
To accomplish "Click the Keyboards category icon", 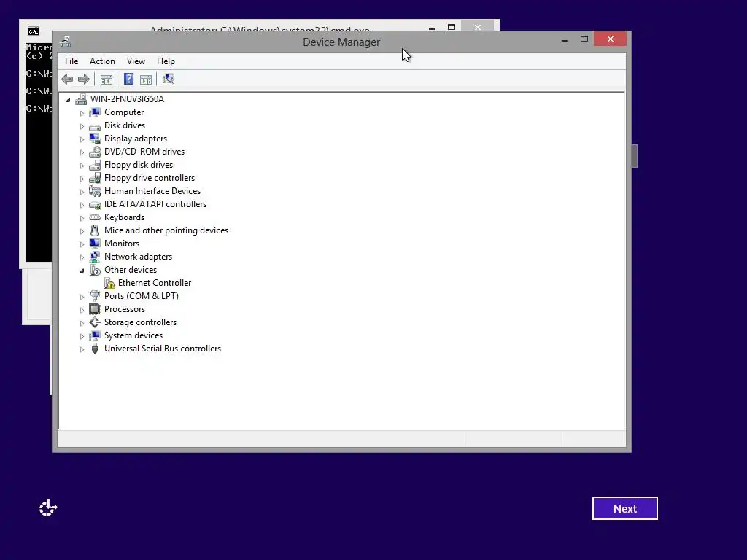I will coord(95,217).
